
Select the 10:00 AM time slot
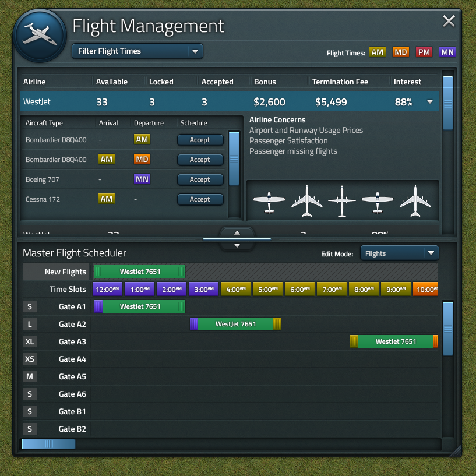tap(426, 290)
